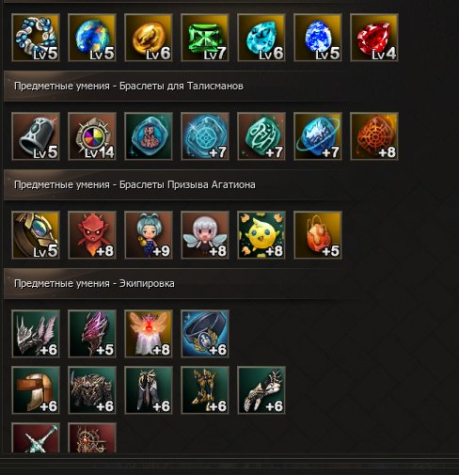Select the rainbow color wheel Lv14 talisman
The image size is (459, 475).
(92, 136)
